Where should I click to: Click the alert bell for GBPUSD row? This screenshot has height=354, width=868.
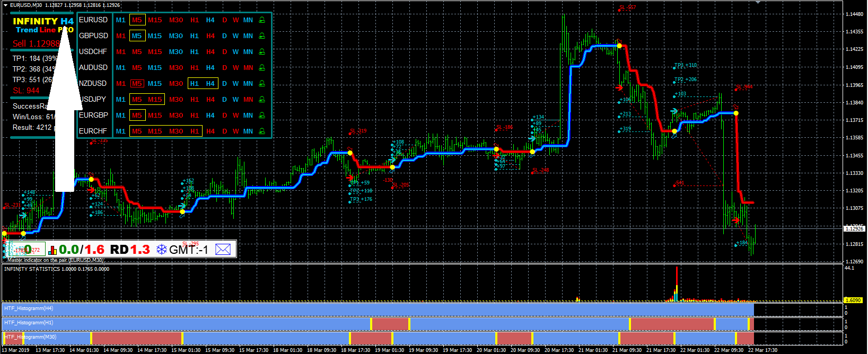click(x=262, y=36)
